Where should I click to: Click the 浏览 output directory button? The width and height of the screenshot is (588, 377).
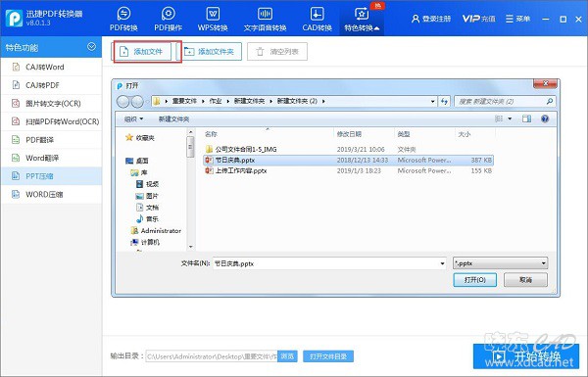pyautogui.click(x=287, y=356)
